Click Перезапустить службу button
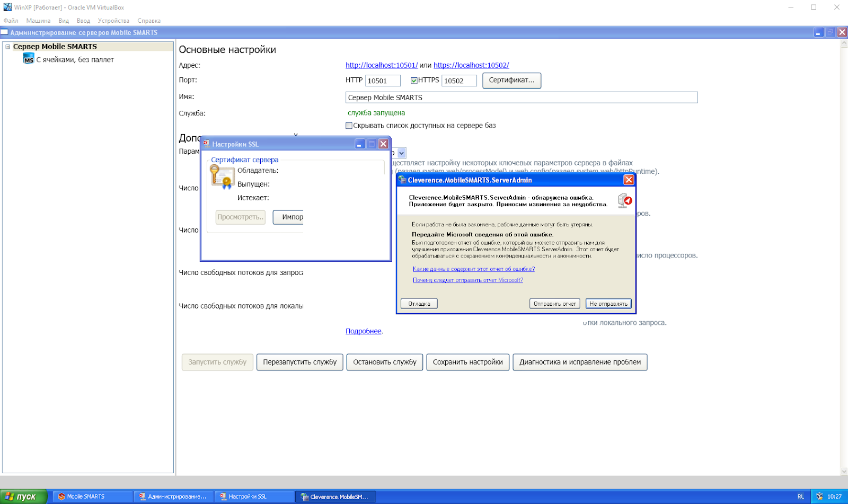 pos(300,362)
